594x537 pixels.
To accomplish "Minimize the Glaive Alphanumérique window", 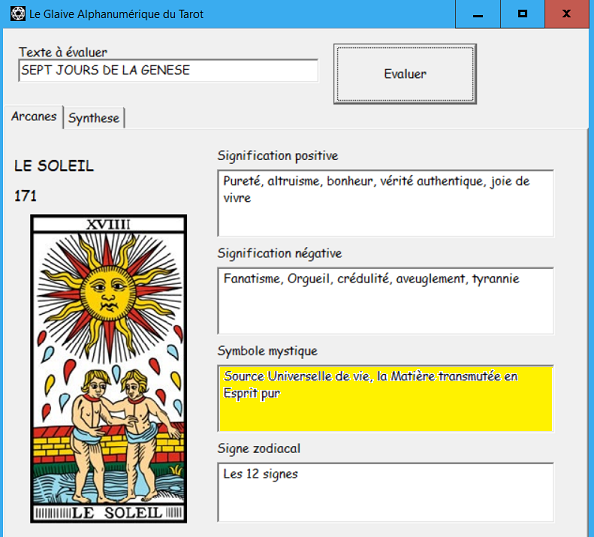I will (478, 14).
